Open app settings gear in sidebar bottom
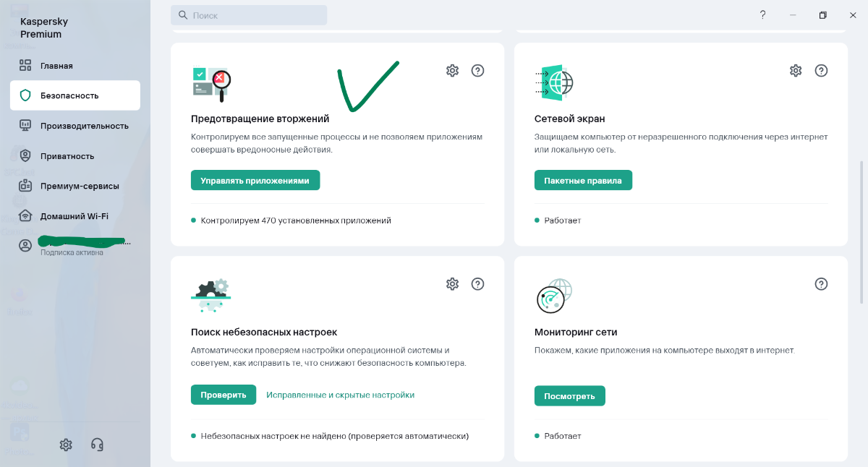868x467 pixels. coord(66,445)
